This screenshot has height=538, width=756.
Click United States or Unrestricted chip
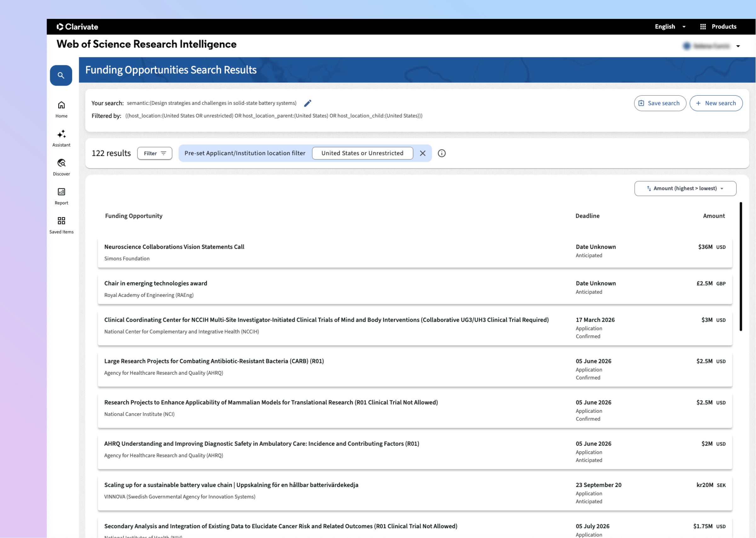(362, 153)
